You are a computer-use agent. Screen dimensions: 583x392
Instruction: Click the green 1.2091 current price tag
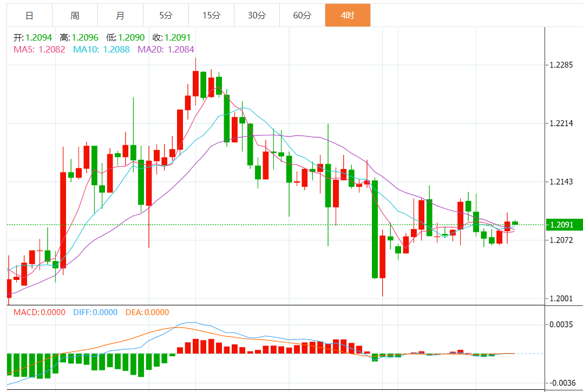564,225
